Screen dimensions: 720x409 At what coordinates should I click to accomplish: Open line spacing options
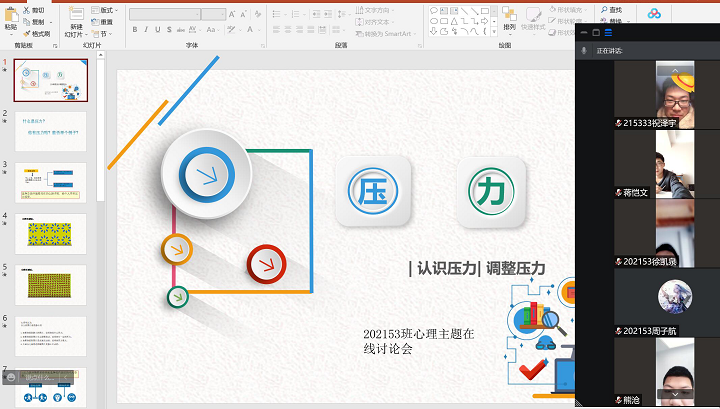coord(343,14)
